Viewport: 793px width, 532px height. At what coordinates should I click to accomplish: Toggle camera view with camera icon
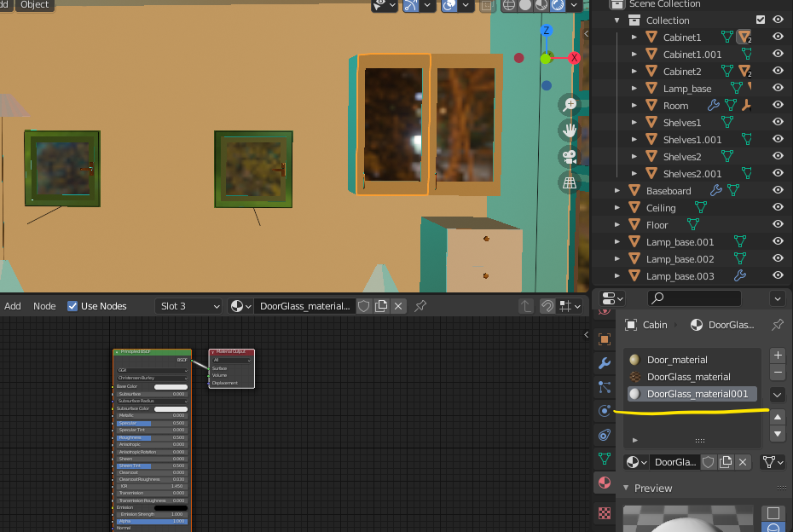[x=570, y=157]
